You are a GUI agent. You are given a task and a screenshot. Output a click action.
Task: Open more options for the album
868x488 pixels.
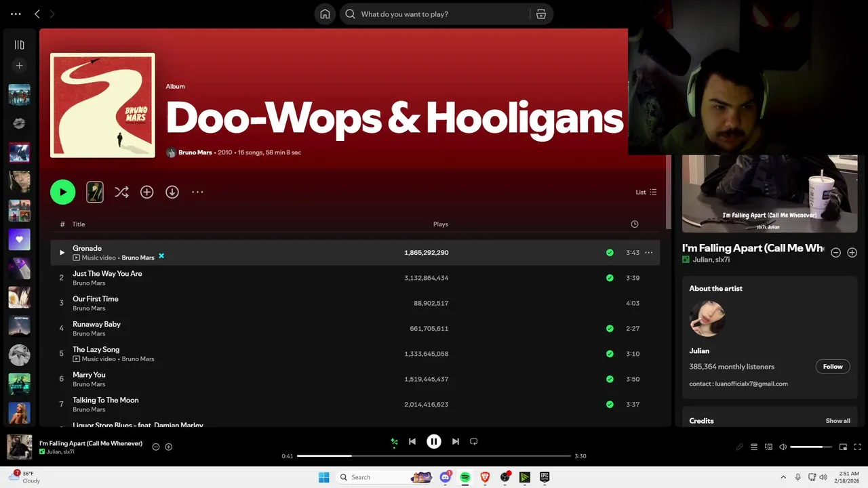point(197,192)
